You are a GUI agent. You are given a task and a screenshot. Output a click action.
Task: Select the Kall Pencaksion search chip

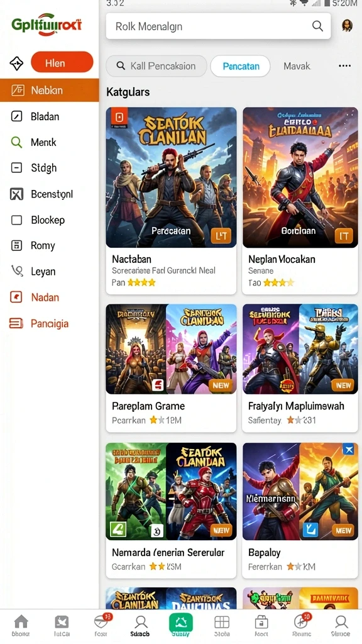[x=156, y=66]
